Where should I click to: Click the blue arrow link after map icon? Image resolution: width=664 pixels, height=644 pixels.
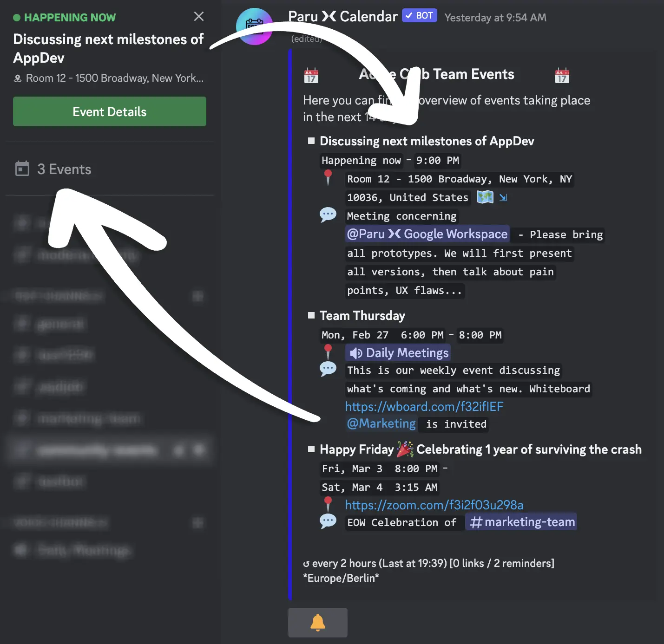[x=503, y=197]
